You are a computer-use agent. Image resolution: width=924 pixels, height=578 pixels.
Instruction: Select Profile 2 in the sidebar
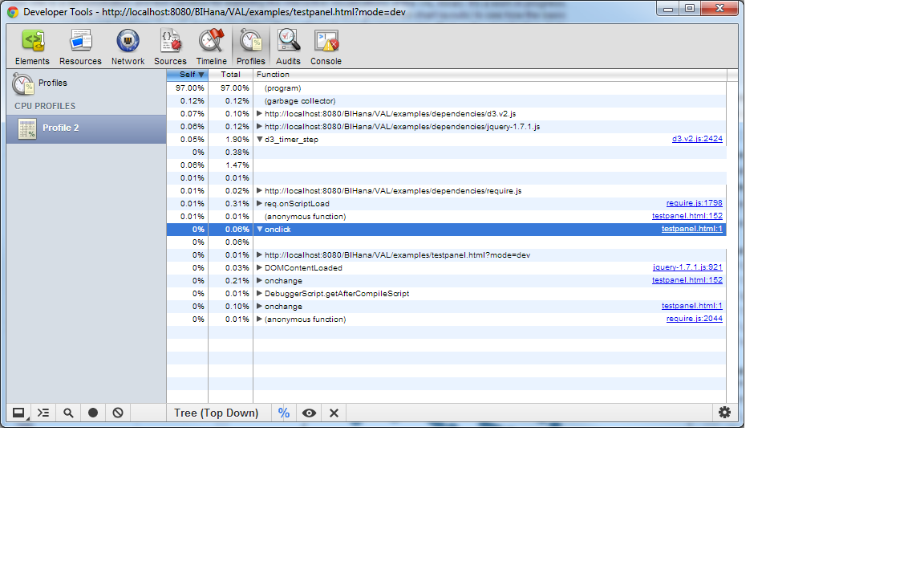pyautogui.click(x=86, y=128)
